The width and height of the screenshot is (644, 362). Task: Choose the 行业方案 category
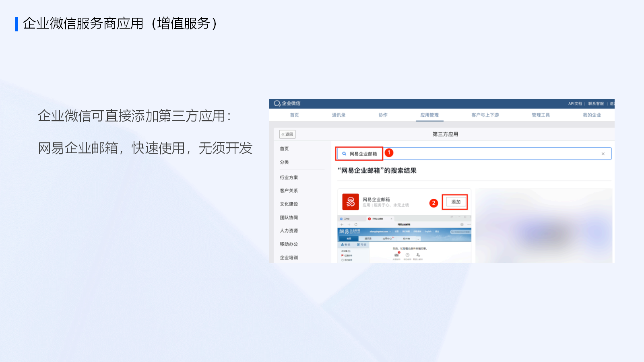pos(289,177)
